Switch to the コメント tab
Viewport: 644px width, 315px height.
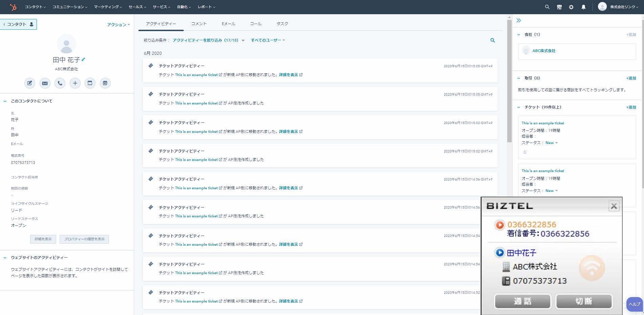tap(199, 24)
